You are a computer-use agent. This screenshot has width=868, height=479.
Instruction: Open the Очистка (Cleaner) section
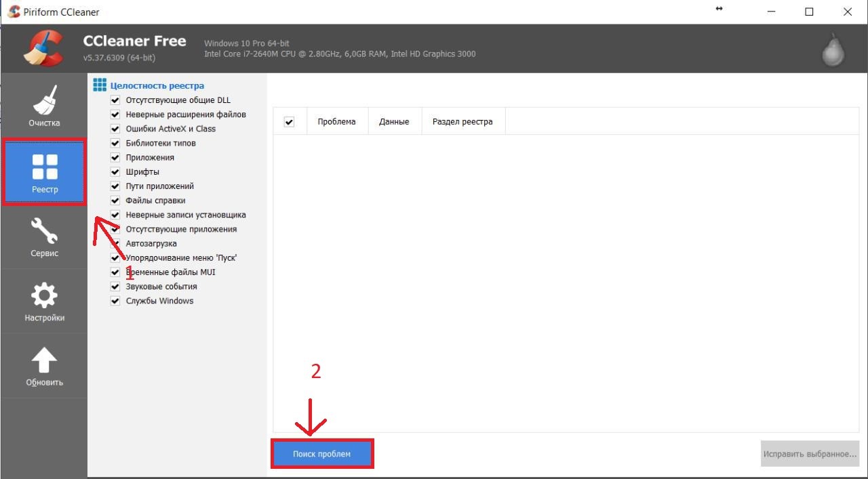[x=44, y=105]
